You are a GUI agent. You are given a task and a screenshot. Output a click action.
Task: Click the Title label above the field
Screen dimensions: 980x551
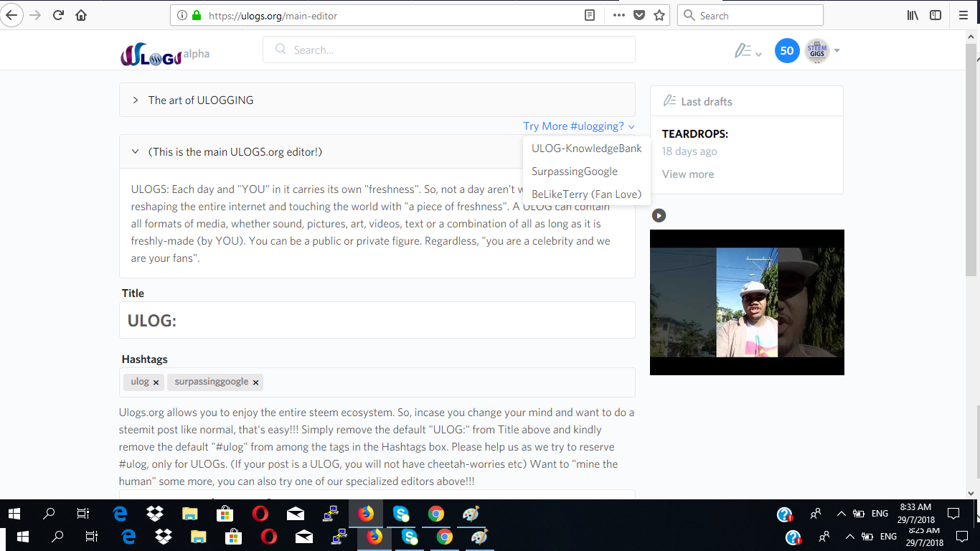pos(133,293)
